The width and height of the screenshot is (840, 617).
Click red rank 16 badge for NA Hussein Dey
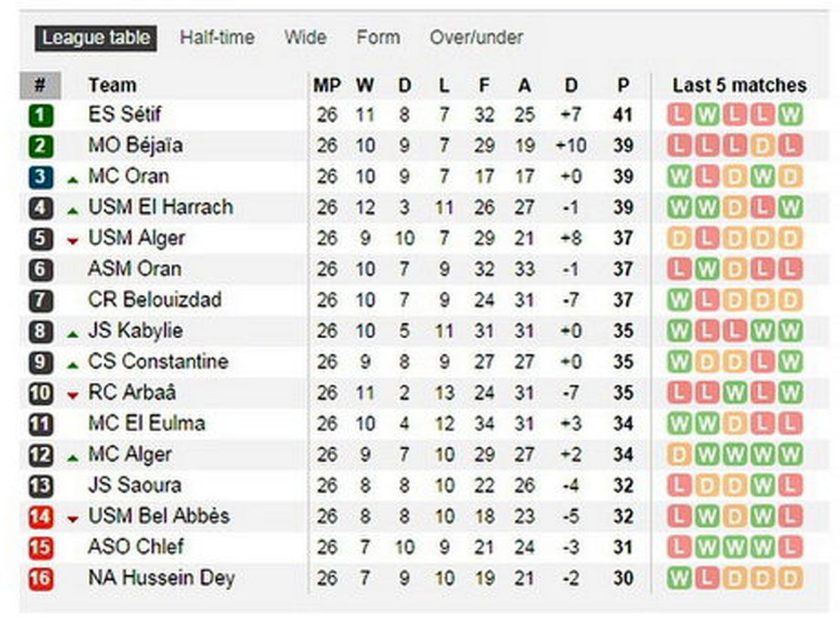click(41, 578)
